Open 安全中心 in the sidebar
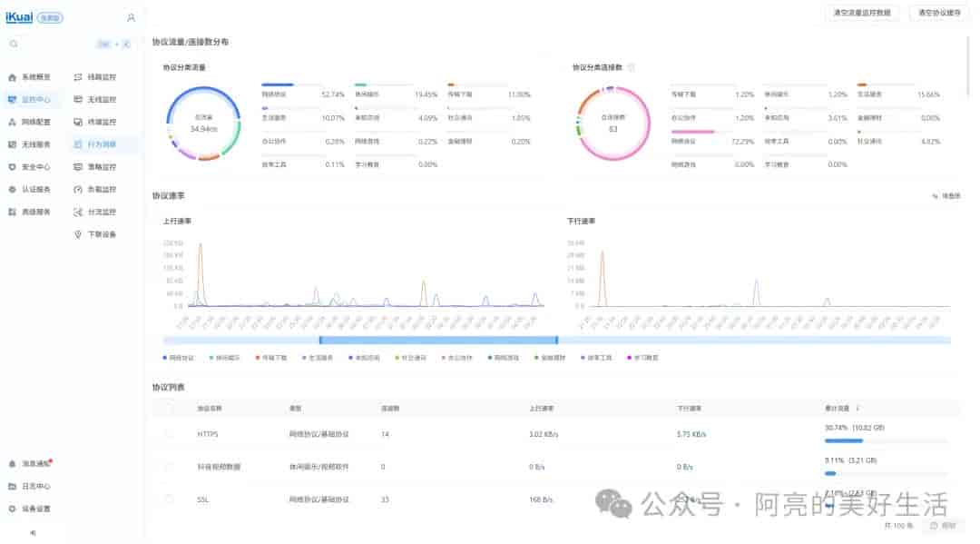Viewport: 980px width, 544px height. 30,167
